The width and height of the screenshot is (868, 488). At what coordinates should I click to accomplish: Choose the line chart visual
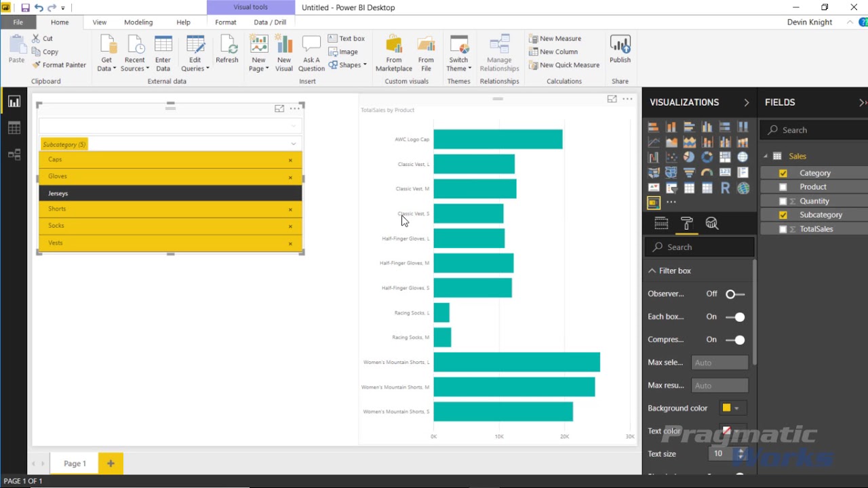pos(654,142)
